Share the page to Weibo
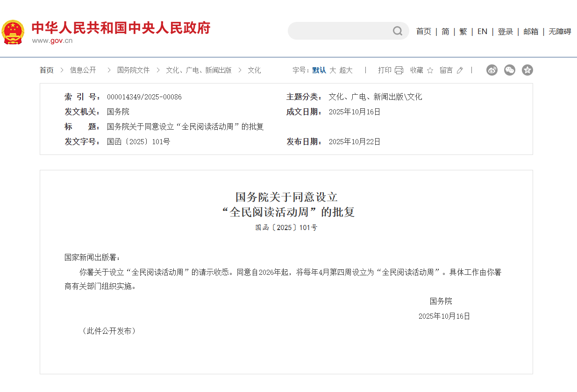 (492, 70)
